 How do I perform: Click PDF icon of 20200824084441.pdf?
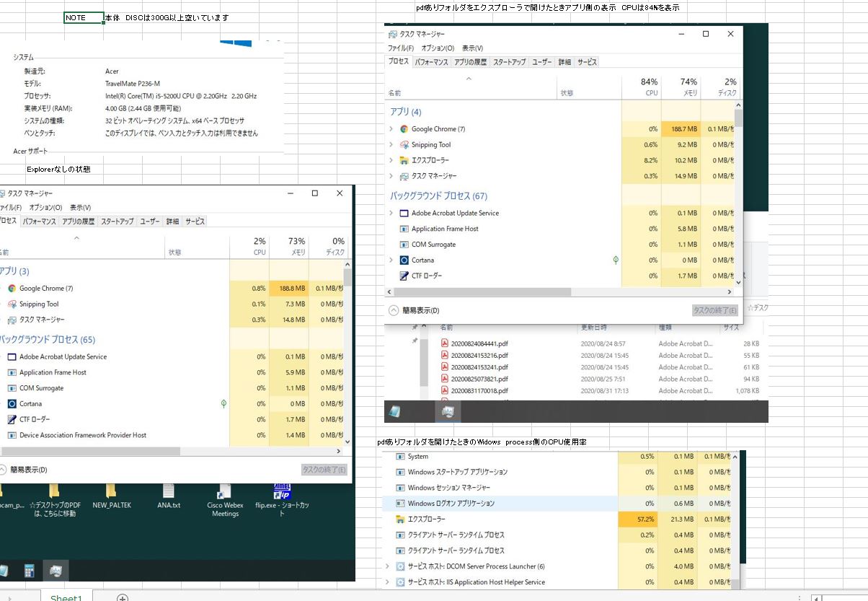[x=445, y=344]
